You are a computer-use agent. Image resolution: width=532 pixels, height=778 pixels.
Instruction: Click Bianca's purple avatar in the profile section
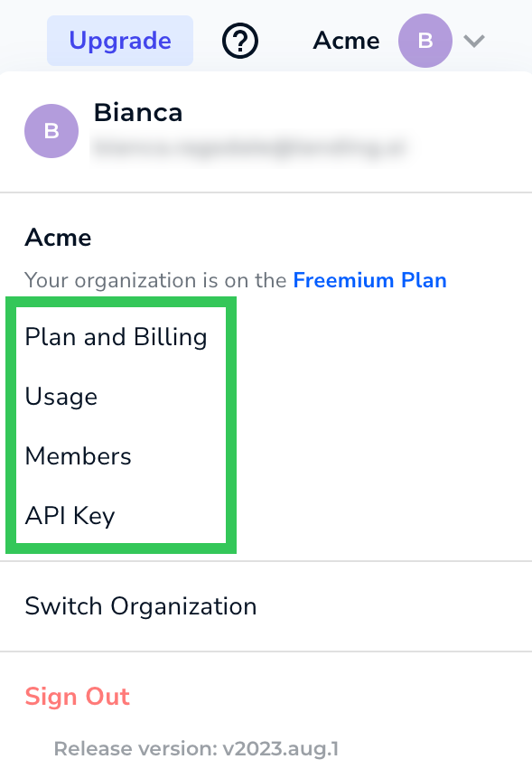click(51, 131)
